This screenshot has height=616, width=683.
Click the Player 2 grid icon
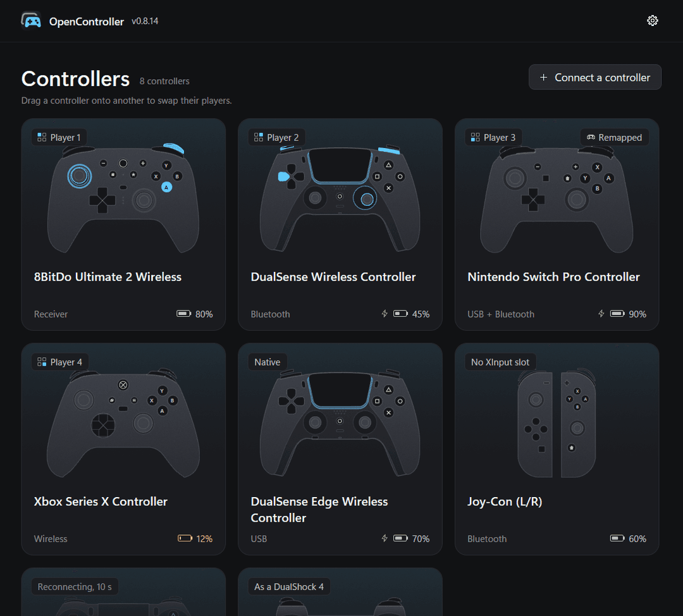point(258,137)
